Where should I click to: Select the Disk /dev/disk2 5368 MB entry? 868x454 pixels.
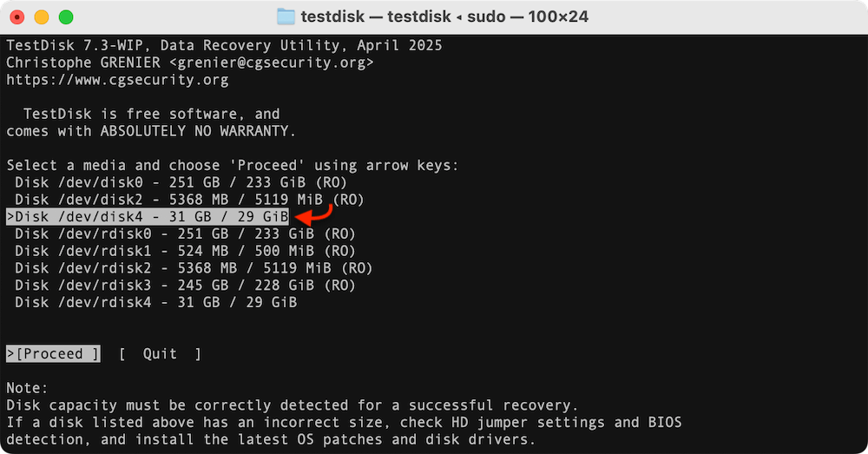(x=189, y=200)
